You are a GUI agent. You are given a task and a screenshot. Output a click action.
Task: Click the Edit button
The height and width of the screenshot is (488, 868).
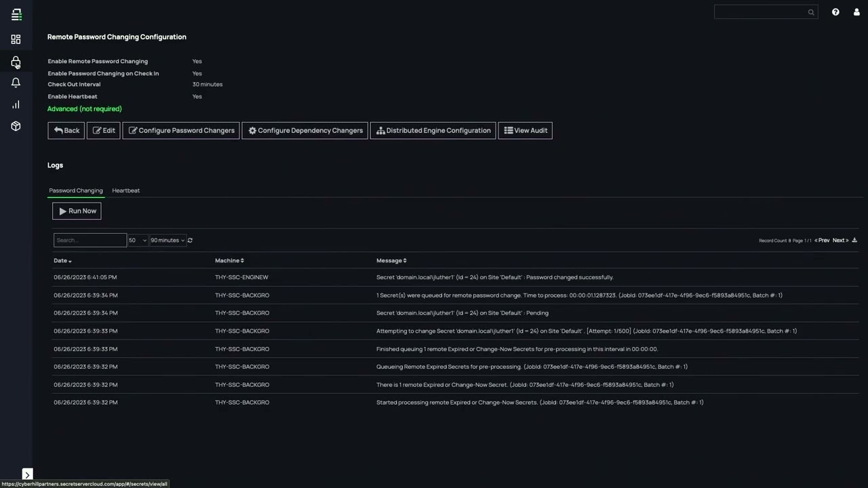(103, 131)
